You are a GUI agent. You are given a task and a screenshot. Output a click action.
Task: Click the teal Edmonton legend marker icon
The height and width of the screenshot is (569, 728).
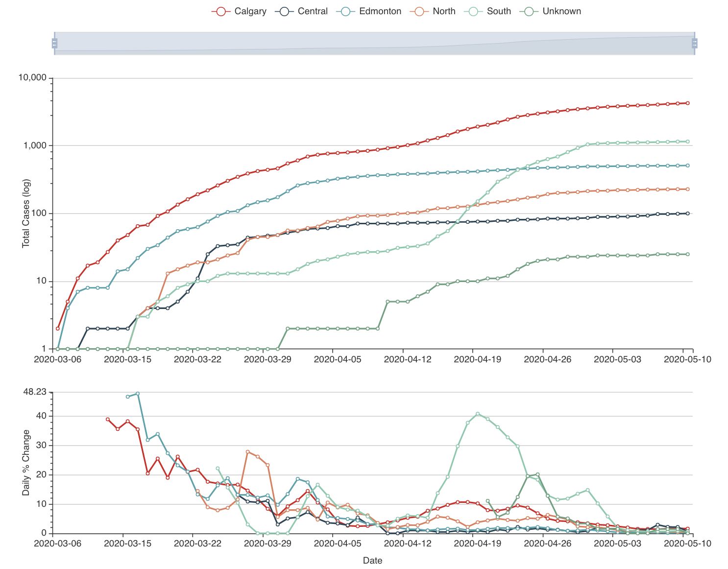pyautogui.click(x=346, y=11)
